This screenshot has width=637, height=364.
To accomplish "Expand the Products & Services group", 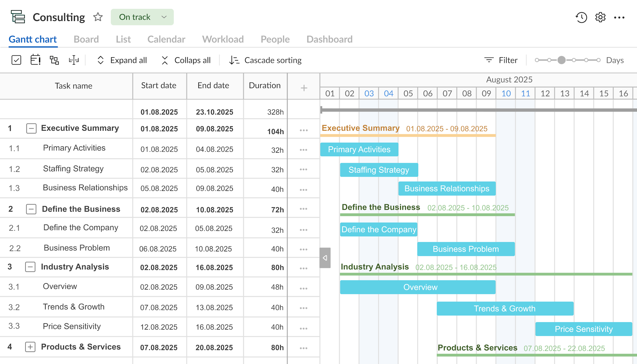I will [30, 347].
